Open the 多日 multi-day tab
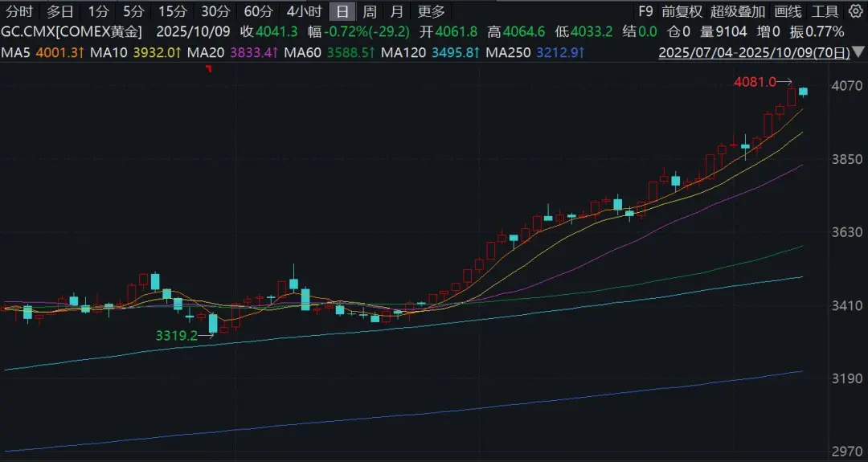 (59, 11)
